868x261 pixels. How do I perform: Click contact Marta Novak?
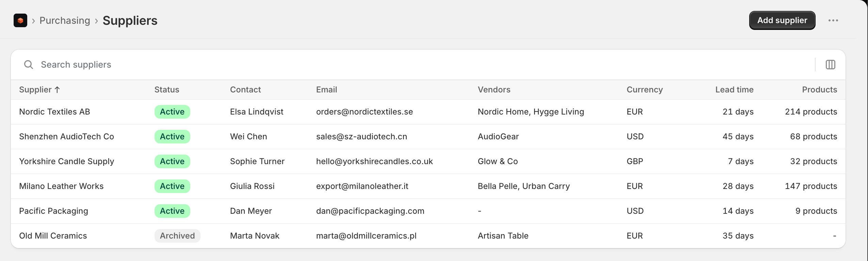point(255,236)
